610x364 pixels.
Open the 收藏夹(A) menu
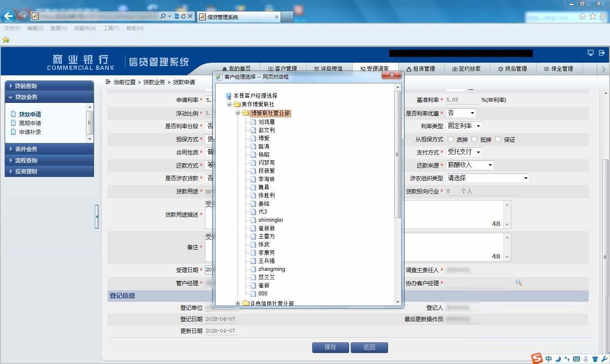click(x=85, y=28)
